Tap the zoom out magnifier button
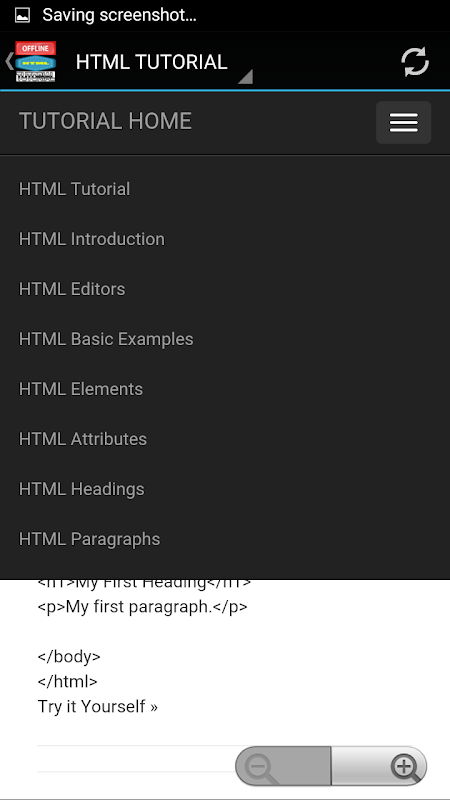The height and width of the screenshot is (800, 450). (283, 766)
